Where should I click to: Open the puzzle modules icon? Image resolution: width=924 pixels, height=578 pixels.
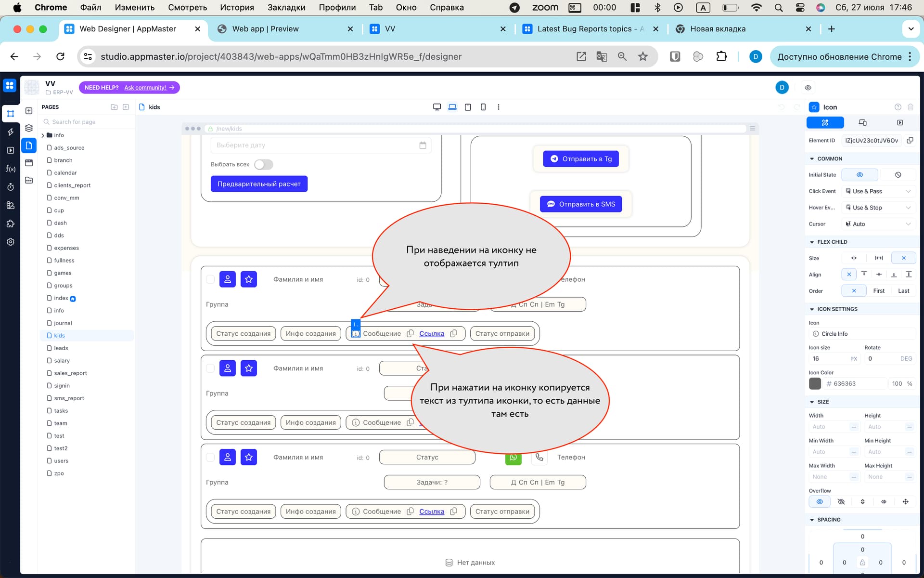(11, 223)
